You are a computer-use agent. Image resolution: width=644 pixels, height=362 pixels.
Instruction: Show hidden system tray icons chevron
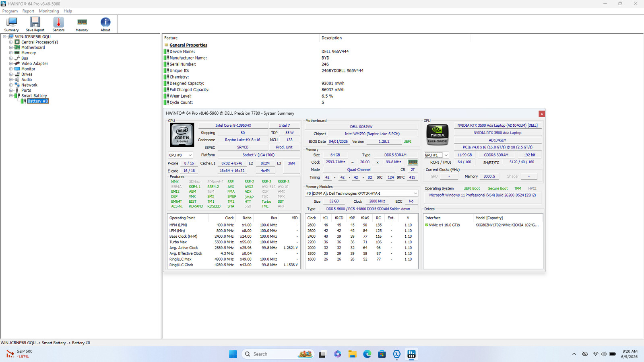pos(574,354)
